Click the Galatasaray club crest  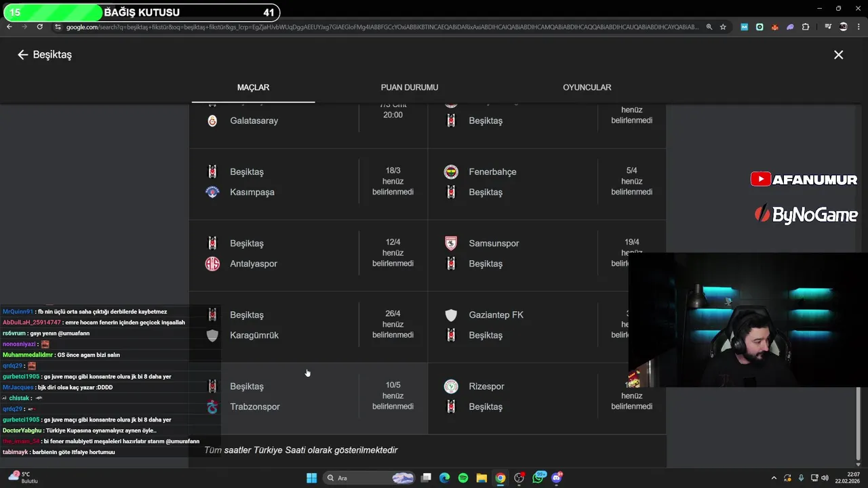coord(212,121)
